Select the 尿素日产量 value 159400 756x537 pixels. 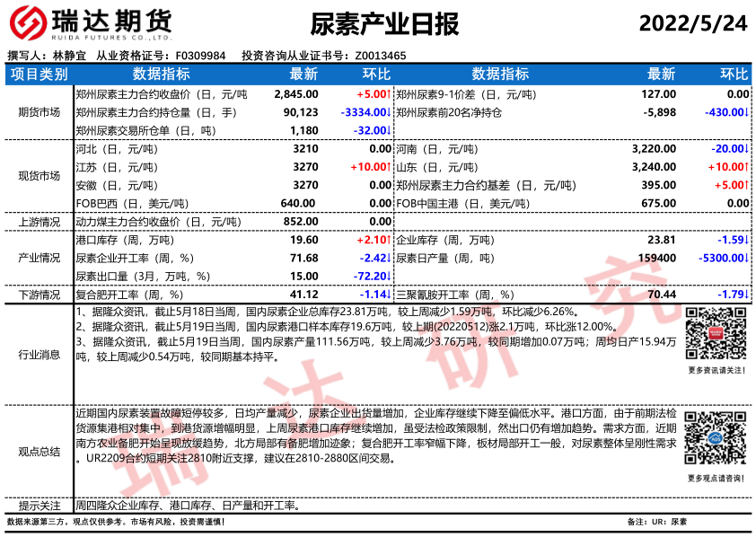[656, 259]
